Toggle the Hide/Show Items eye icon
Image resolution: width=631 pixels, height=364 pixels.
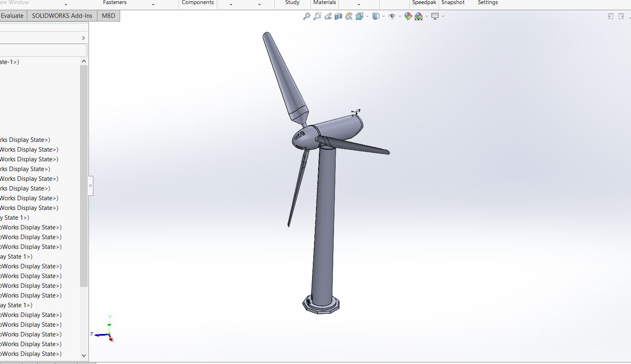click(392, 16)
